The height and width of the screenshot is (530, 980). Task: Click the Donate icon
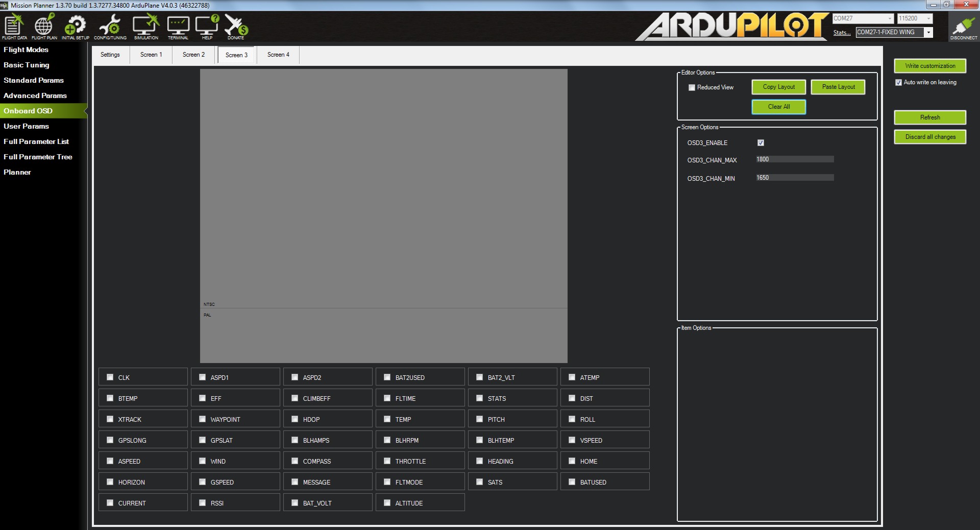236,27
